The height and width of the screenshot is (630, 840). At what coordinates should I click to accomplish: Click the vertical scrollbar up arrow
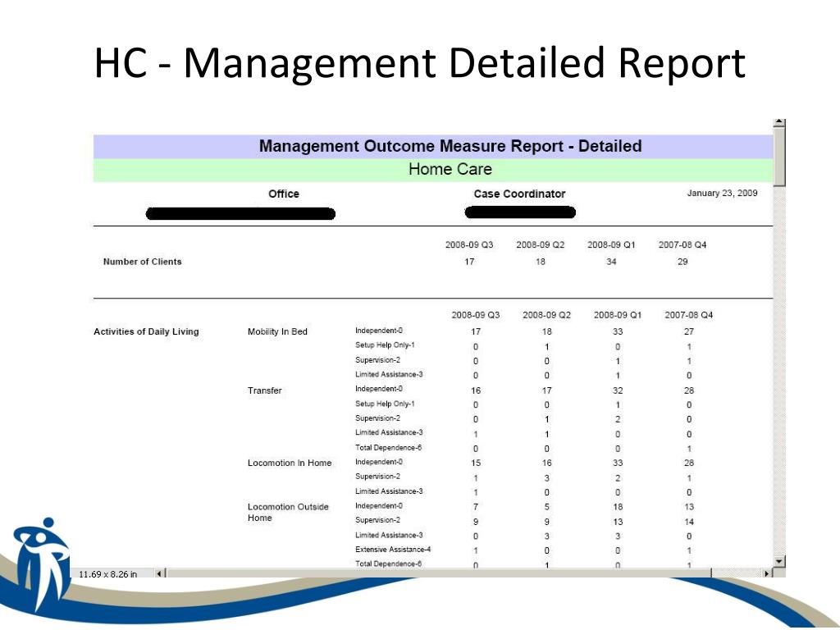click(779, 123)
